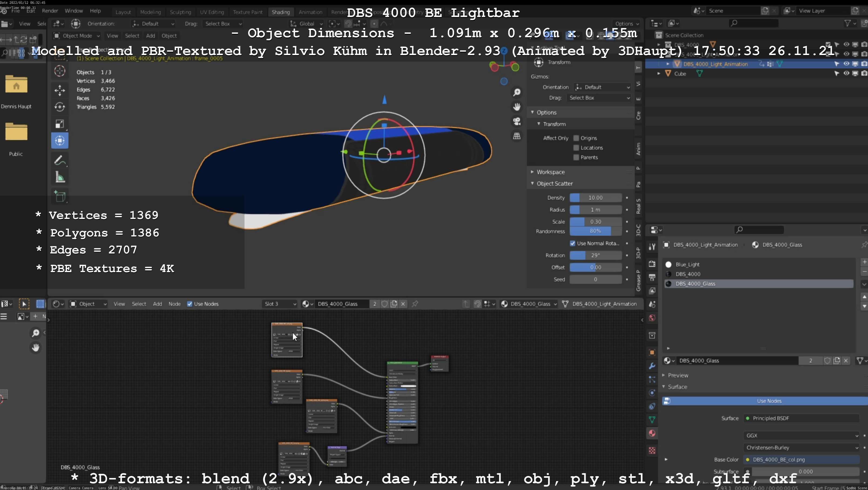Select the Measure tool

click(60, 177)
